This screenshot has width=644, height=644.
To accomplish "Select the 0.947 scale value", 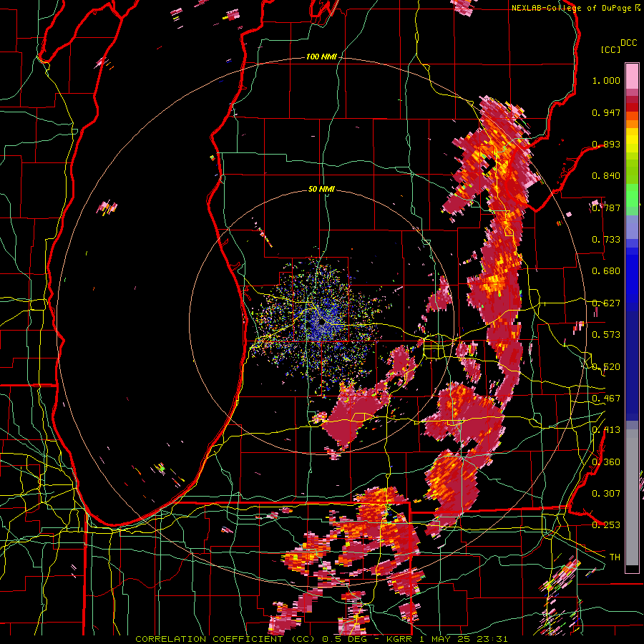I will click(x=606, y=112).
